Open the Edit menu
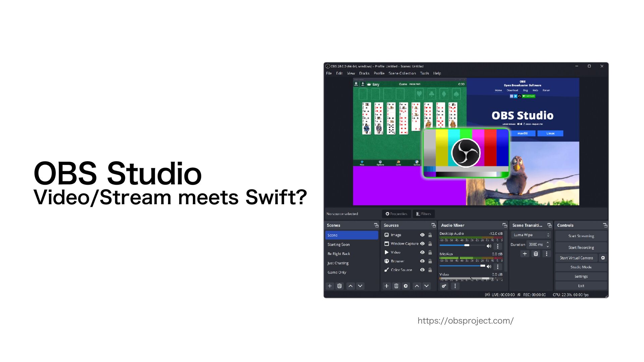Viewport: 644px width, 362px height. [x=339, y=73]
